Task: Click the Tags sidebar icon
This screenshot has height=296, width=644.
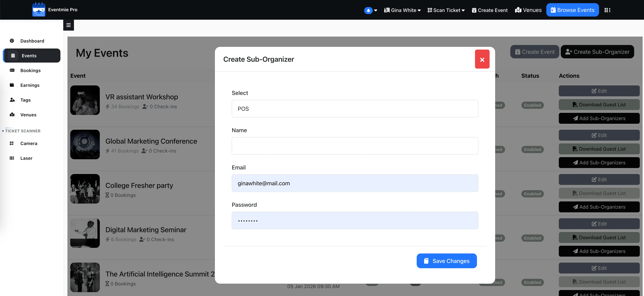Action: point(12,100)
